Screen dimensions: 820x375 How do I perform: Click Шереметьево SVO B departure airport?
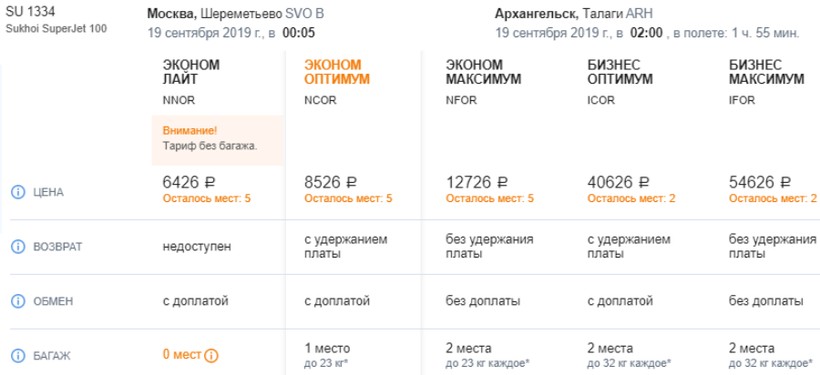coord(263,14)
